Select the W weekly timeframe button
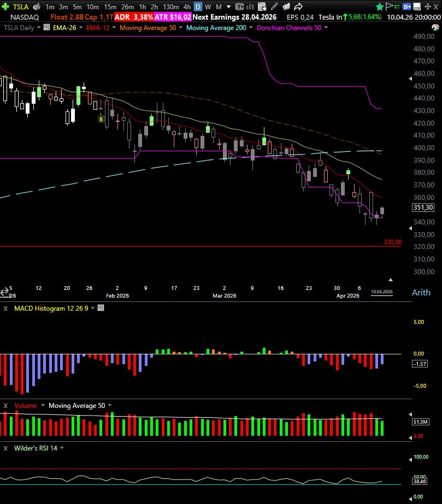 tap(208, 7)
